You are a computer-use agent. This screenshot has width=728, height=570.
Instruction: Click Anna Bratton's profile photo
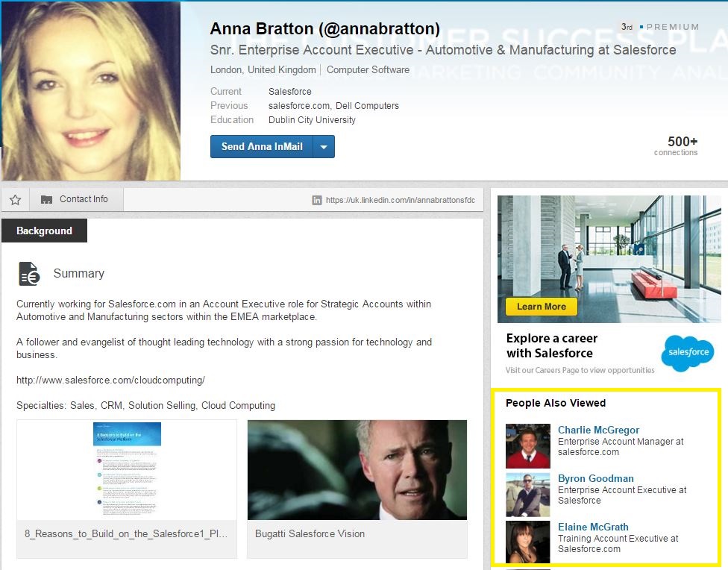point(90,90)
